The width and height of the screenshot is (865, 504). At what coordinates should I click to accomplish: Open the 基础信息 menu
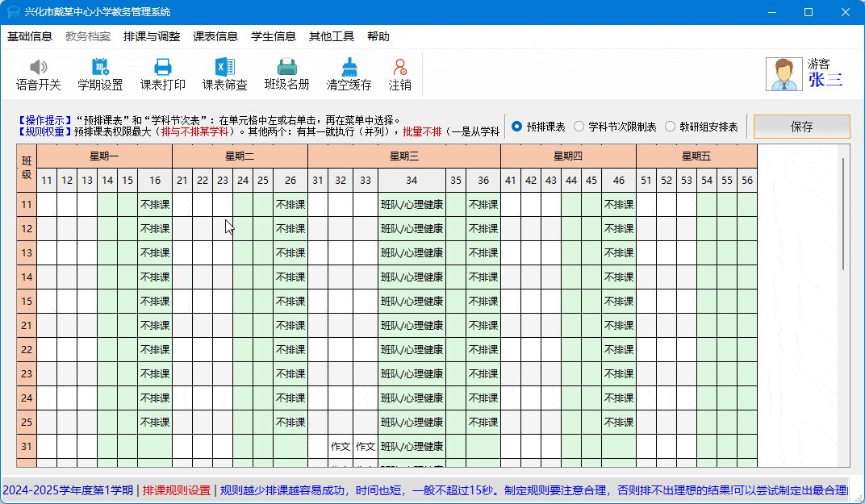point(30,36)
